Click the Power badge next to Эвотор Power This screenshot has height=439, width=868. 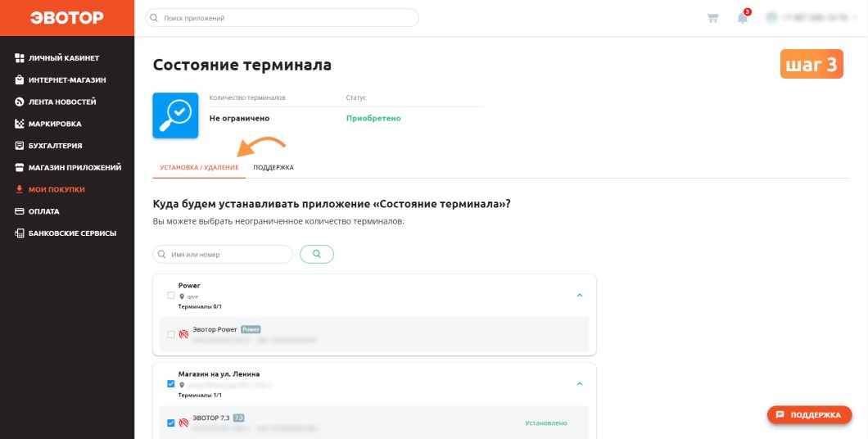(251, 329)
